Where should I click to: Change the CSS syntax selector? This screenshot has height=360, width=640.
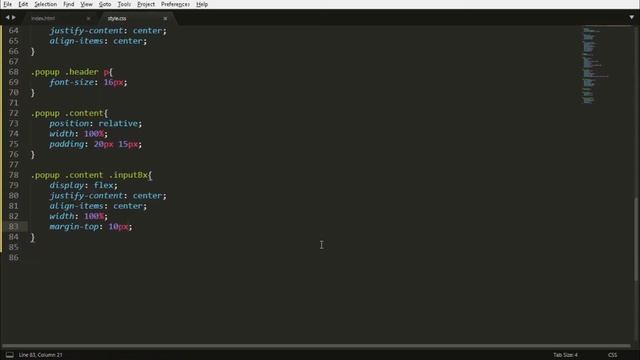click(x=612, y=355)
